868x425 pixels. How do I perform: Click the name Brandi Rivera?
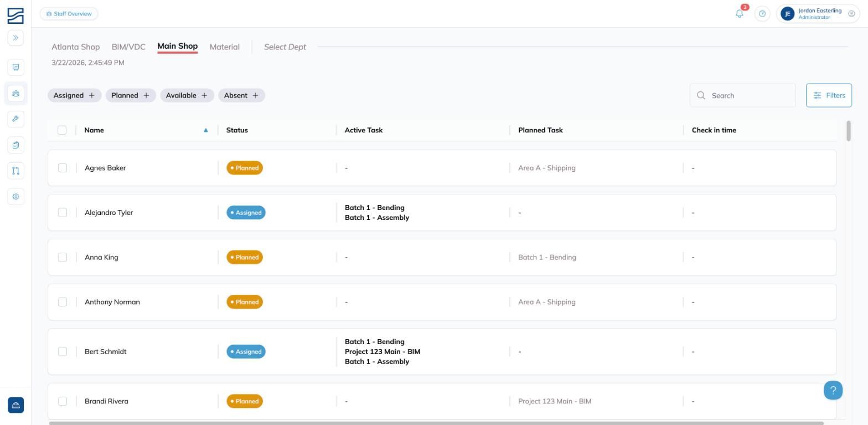(106, 401)
